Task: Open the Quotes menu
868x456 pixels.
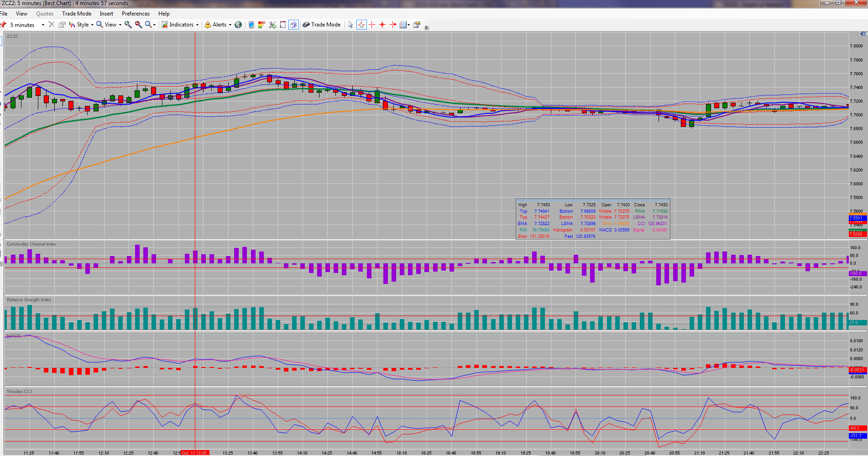Action: [45, 13]
